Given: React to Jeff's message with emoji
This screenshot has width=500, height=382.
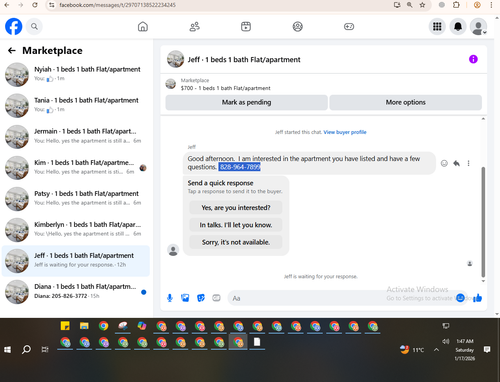Looking at the screenshot, I should 444,163.
